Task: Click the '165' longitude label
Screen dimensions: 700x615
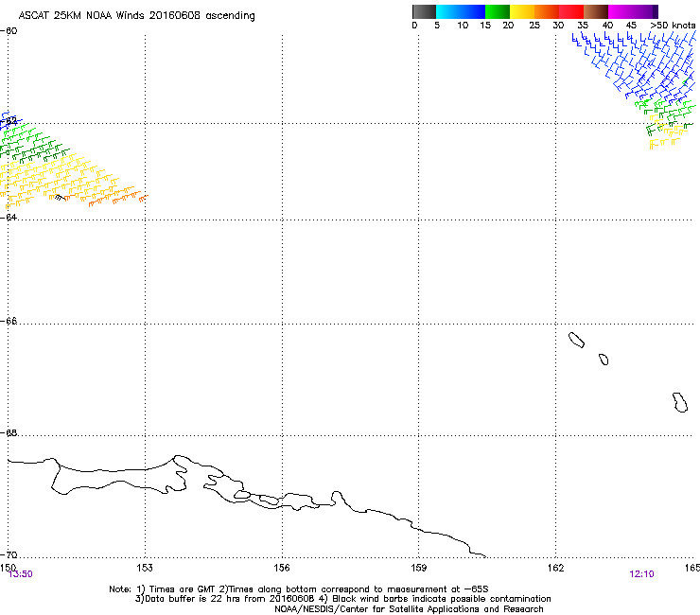Action: (x=692, y=568)
